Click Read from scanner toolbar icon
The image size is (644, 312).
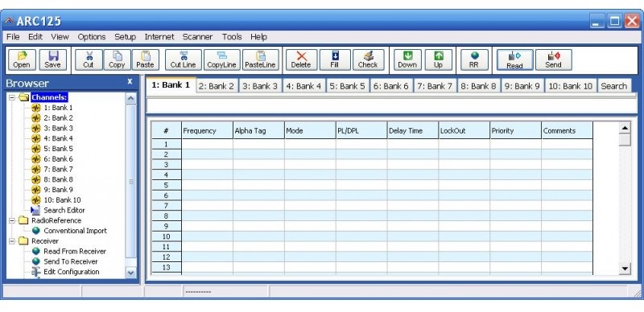click(514, 60)
